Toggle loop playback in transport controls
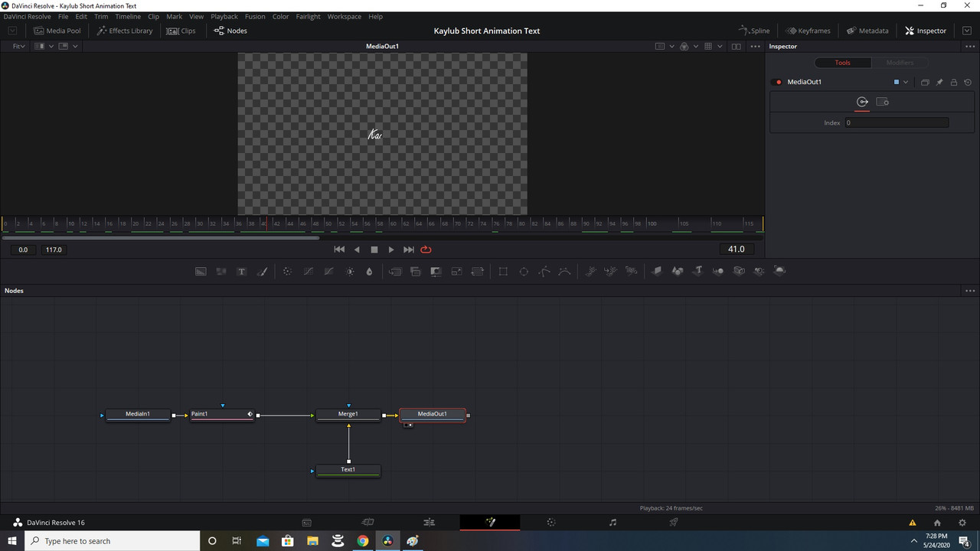Screen dimensions: 980x551 click(x=426, y=249)
